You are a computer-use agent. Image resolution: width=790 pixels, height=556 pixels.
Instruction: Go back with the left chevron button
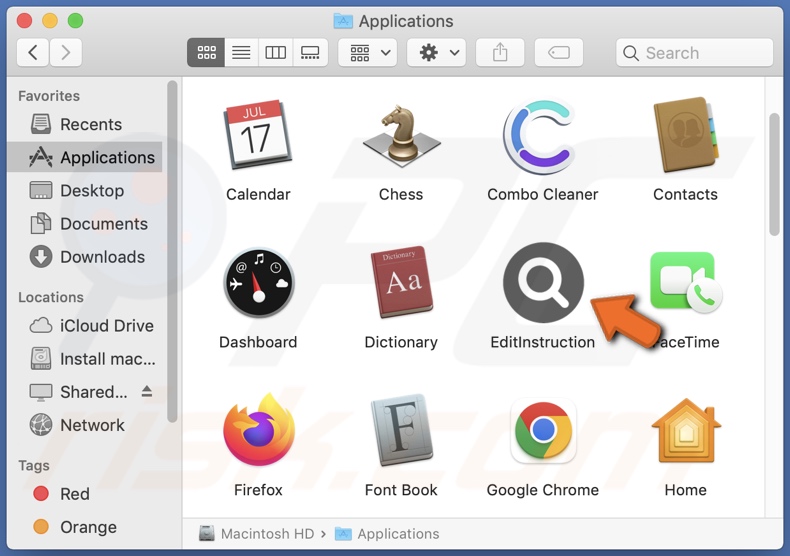click(x=33, y=52)
